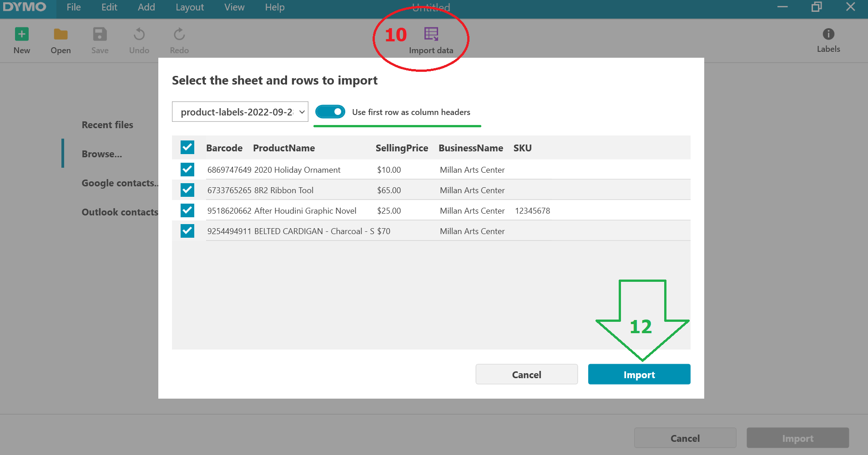868x455 pixels.
Task: Open the Layout menu
Action: pyautogui.click(x=189, y=7)
